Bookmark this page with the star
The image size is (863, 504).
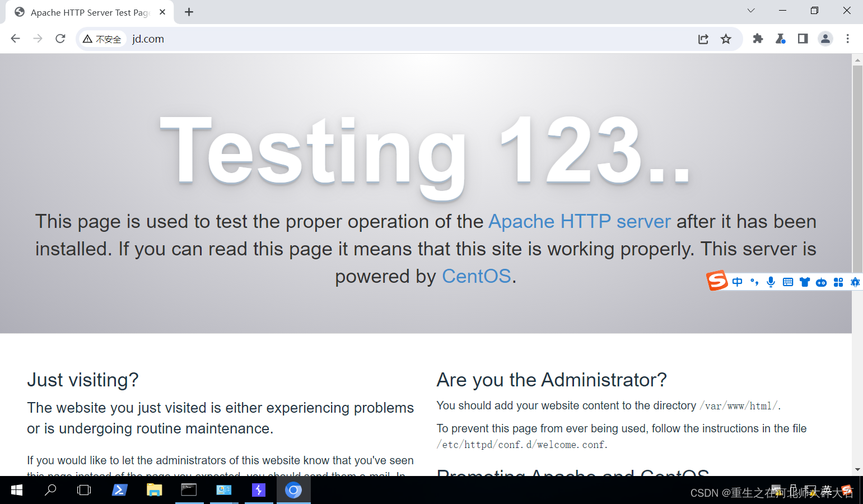point(726,39)
